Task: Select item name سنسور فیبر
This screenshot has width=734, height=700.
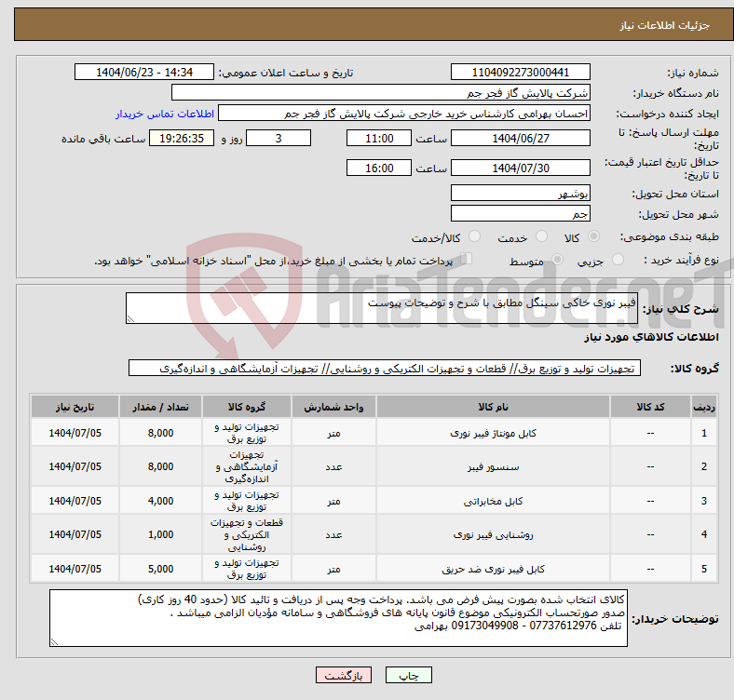Action: [x=493, y=467]
